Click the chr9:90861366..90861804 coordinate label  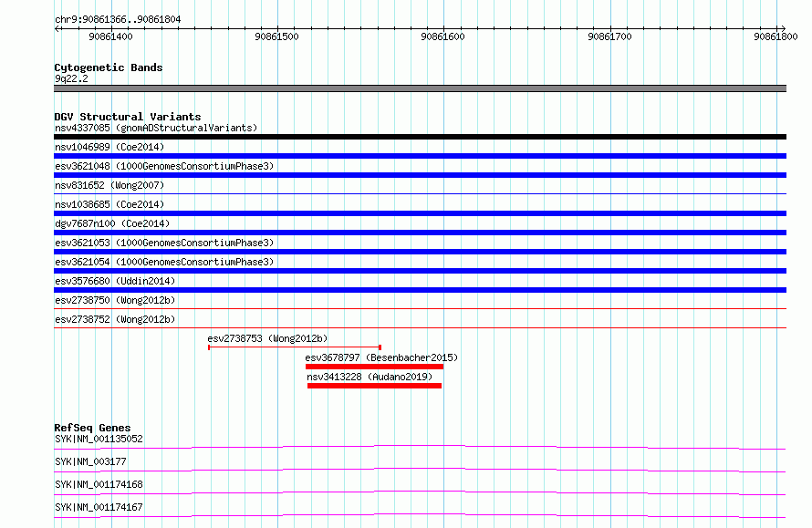[x=118, y=19]
